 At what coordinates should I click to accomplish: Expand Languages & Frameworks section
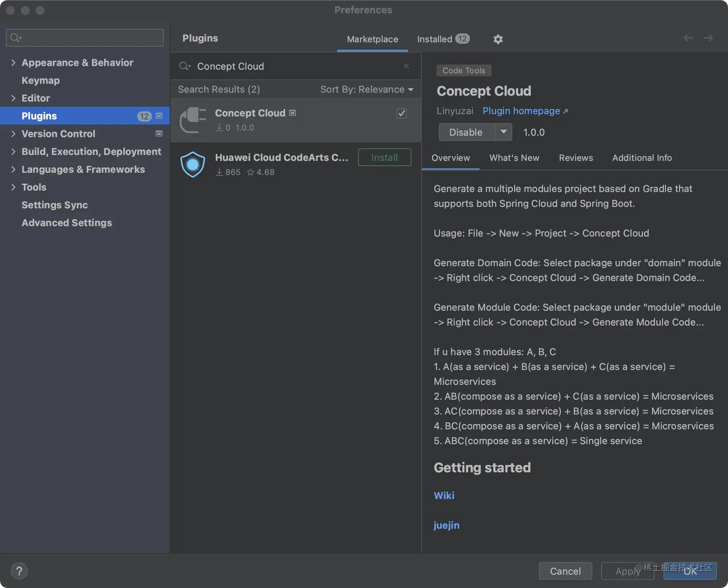tap(13, 170)
